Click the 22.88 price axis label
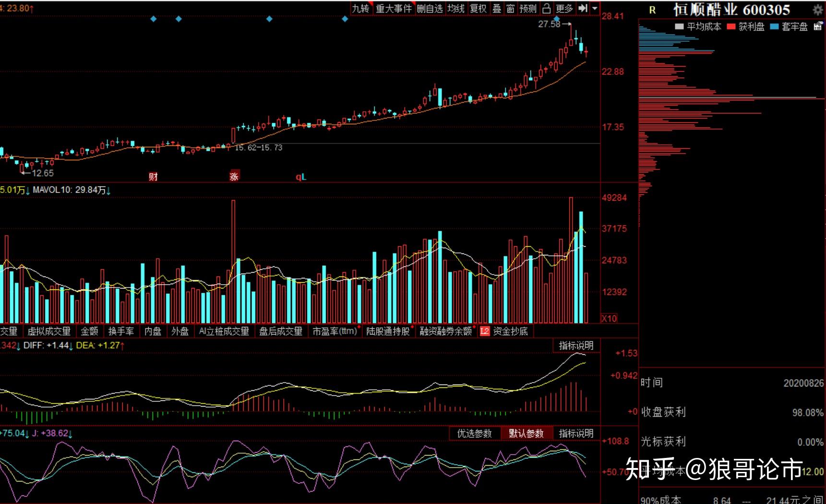The width and height of the screenshot is (826, 504). pyautogui.click(x=613, y=72)
